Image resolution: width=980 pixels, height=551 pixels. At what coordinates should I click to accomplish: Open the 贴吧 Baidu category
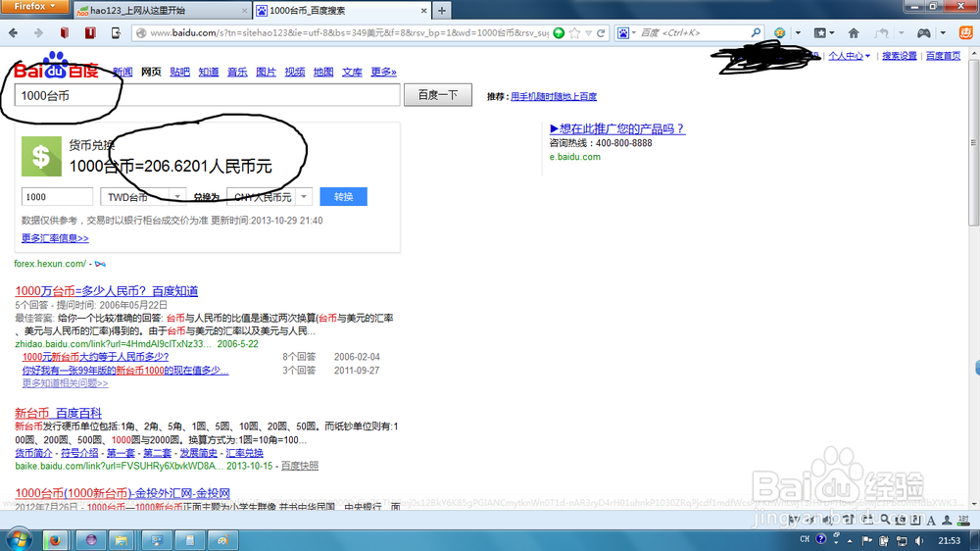[x=179, y=72]
